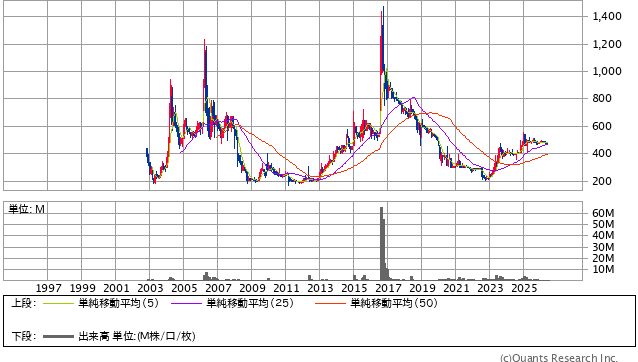Select the 単純移動平均(5) legend label
The height and width of the screenshot is (362, 638).
click(118, 303)
